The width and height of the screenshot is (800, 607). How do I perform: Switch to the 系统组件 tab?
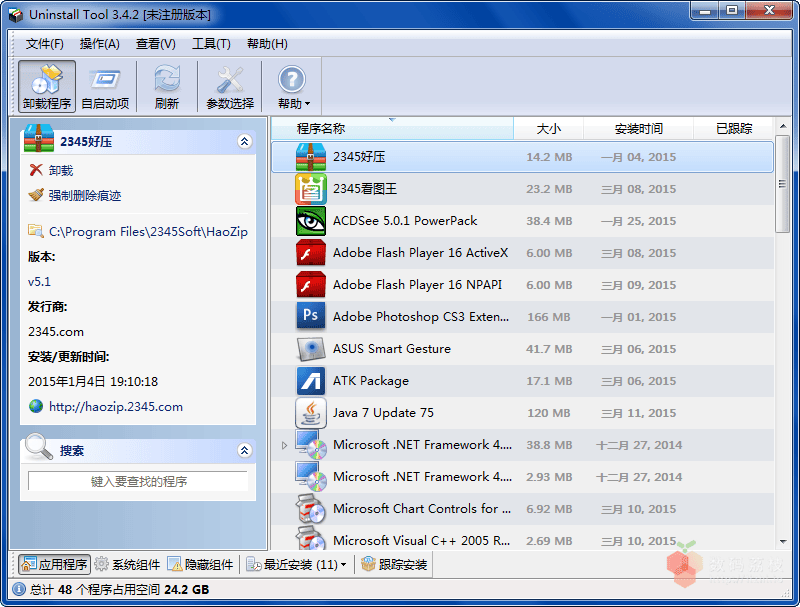pos(128,564)
